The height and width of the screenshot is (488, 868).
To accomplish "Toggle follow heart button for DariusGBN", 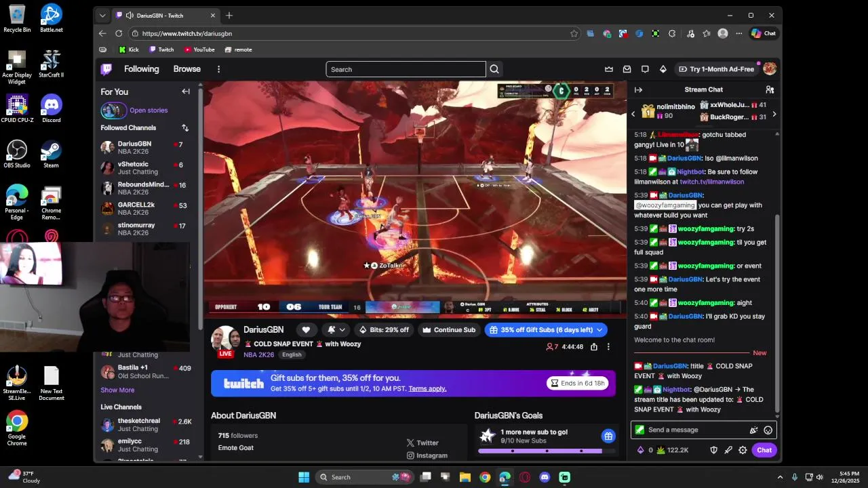I will 306,329.
